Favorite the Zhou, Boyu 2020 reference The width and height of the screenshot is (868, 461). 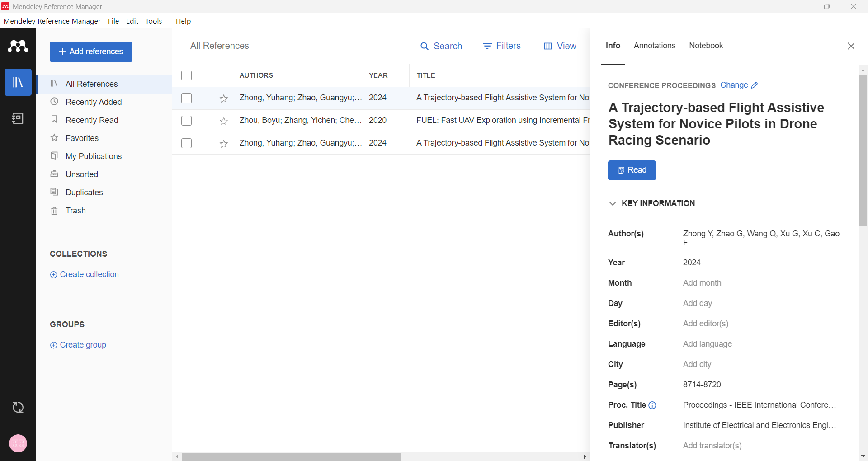point(224,121)
